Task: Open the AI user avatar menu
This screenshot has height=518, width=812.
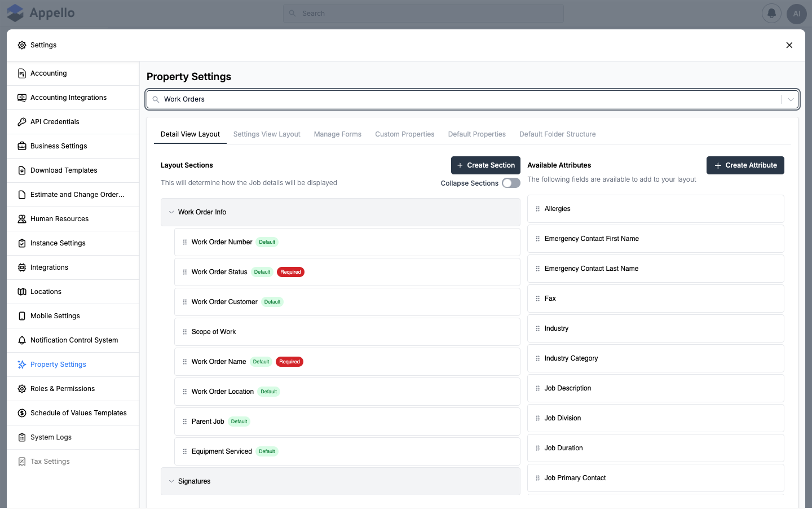Action: tap(797, 14)
